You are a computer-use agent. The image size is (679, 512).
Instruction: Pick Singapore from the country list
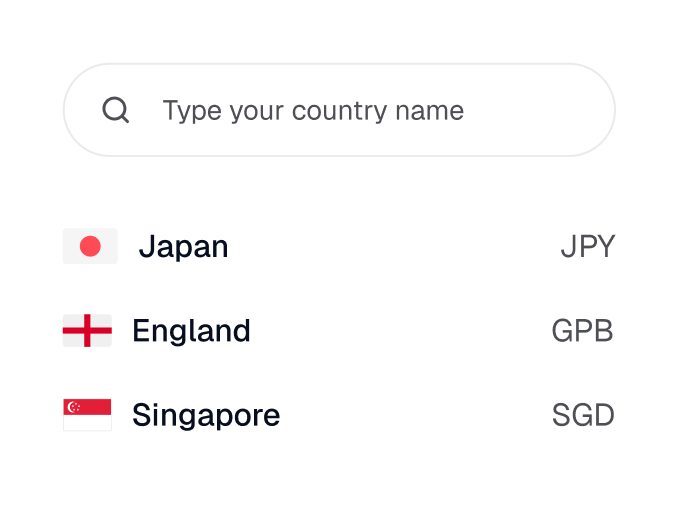pyautogui.click(x=340, y=415)
